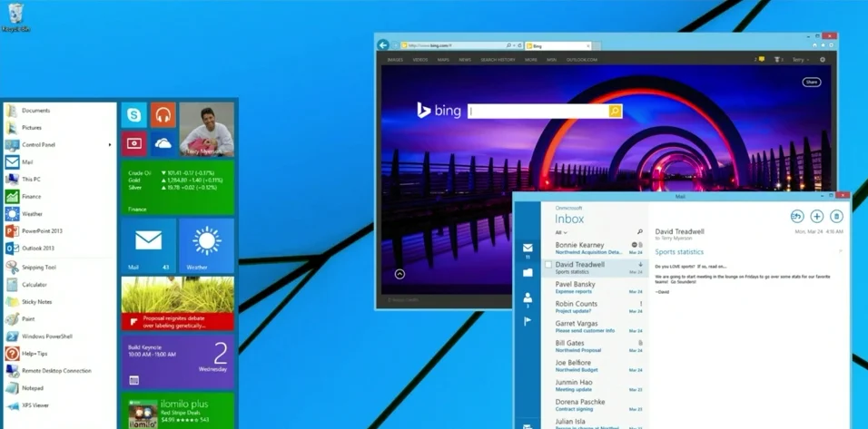Select Snipping Tool from the Start menu
This screenshot has width=868, height=429.
(x=38, y=268)
